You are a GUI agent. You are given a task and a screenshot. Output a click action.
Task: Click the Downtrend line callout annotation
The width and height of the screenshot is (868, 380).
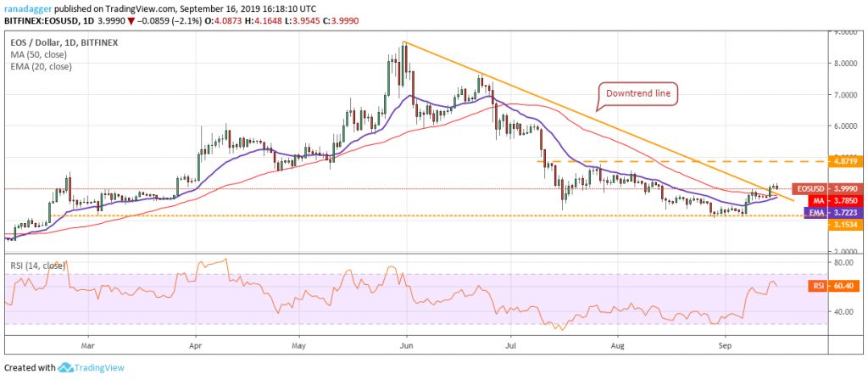click(637, 92)
